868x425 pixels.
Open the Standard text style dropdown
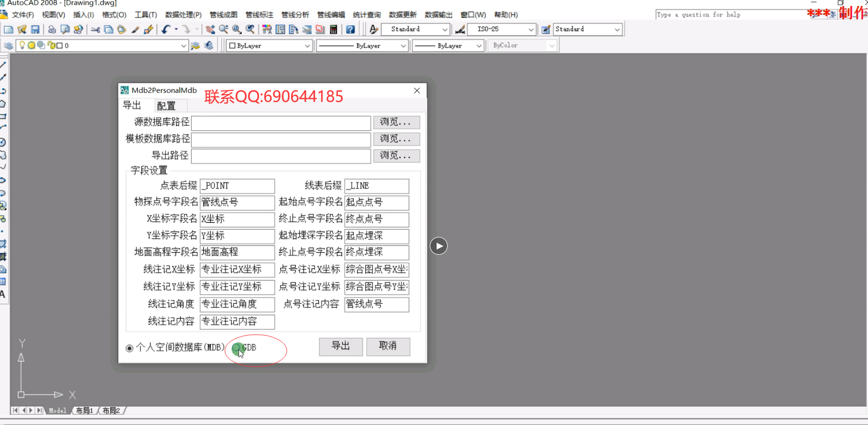[x=445, y=29]
